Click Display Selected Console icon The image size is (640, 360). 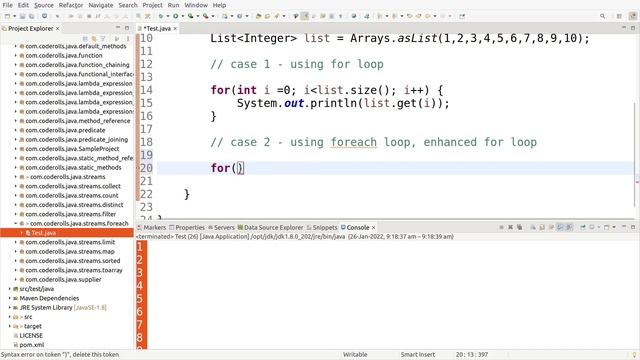592,227
